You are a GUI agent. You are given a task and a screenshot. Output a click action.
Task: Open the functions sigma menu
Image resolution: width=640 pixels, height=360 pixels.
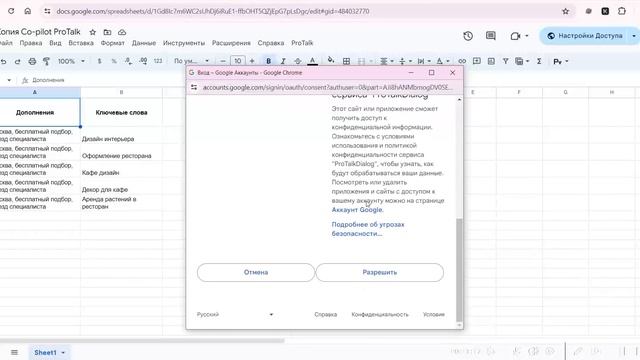[x=539, y=61]
